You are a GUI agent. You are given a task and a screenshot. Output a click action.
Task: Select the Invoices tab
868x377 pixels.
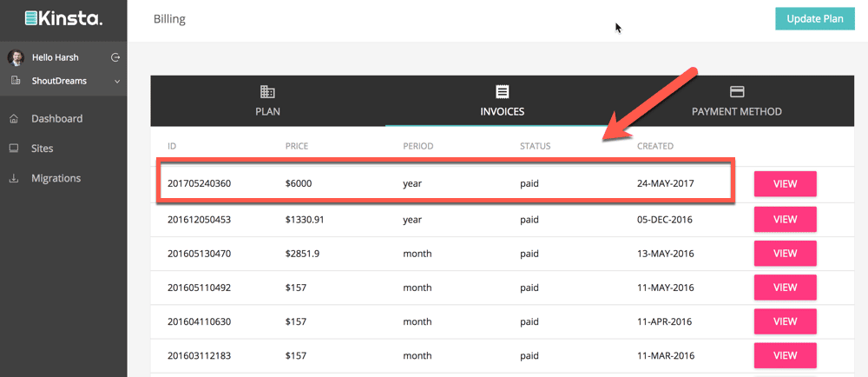(x=502, y=102)
